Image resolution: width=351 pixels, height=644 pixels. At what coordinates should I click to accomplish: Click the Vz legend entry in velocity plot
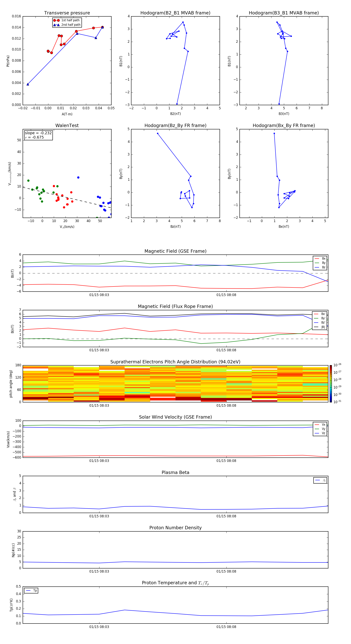320,433
